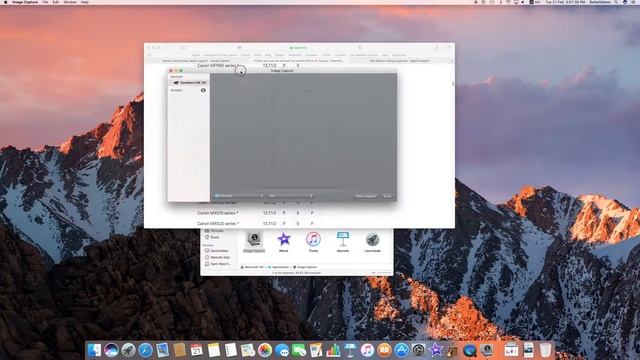Open Finder from the Dock

[94, 350]
